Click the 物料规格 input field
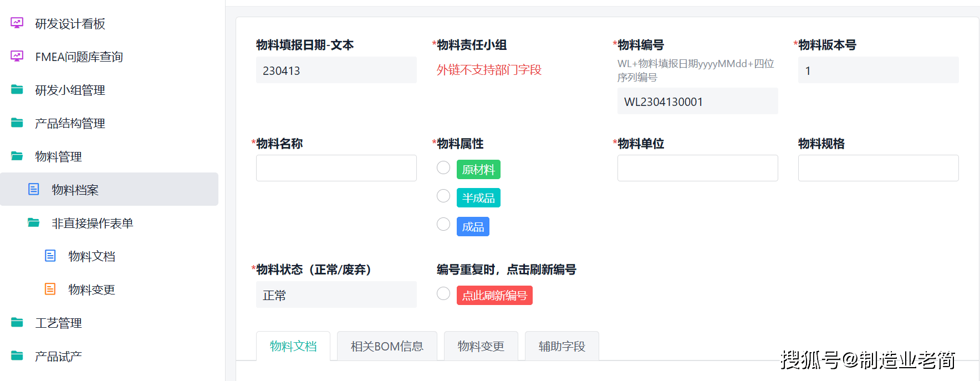Screen dimensions: 980x381 [x=879, y=168]
